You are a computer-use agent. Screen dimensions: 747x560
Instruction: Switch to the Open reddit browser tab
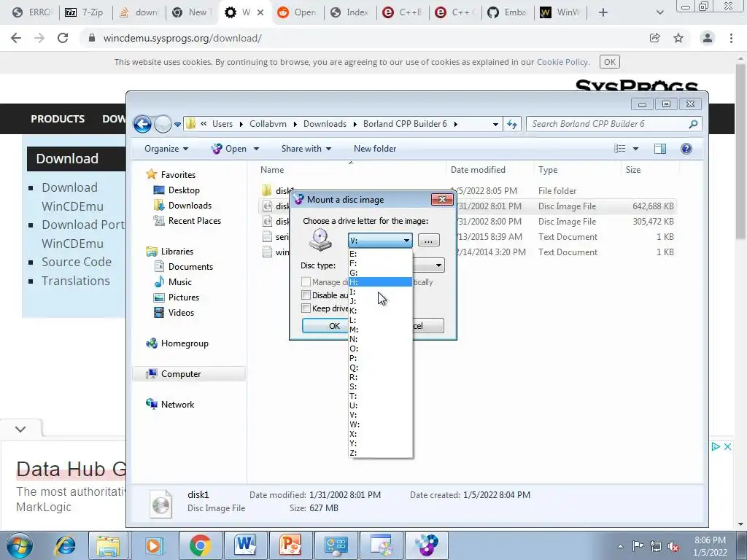pos(298,12)
